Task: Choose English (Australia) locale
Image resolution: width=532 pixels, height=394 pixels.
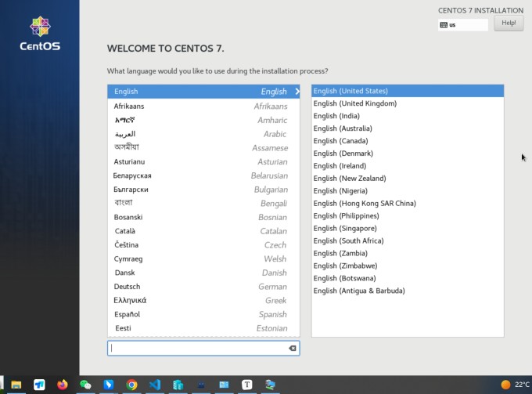Action: (408, 128)
